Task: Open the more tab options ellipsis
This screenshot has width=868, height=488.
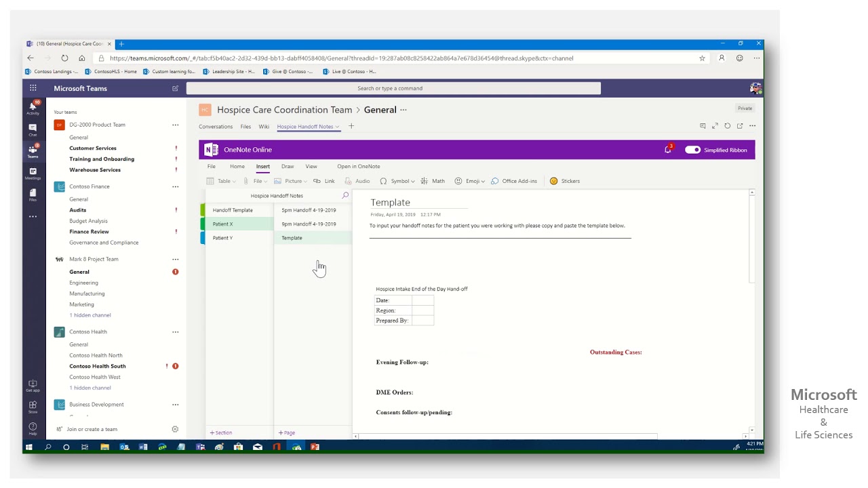Action: click(752, 126)
